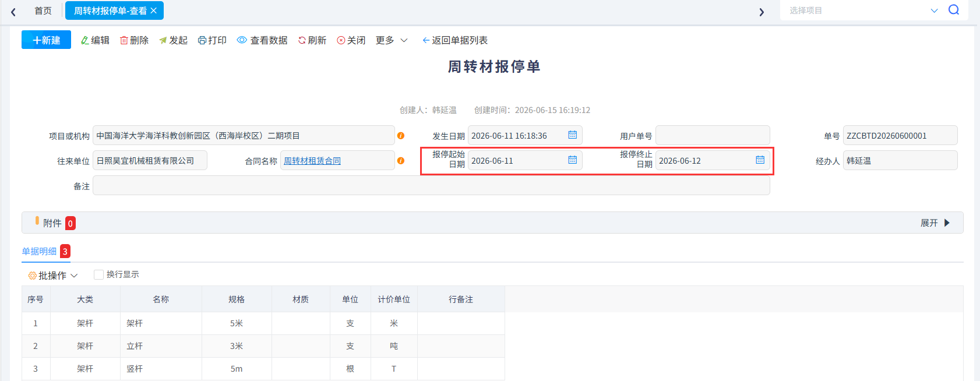Screen dimensions: 980x381
Task: Switch to 首页 tab
Action: [x=43, y=10]
